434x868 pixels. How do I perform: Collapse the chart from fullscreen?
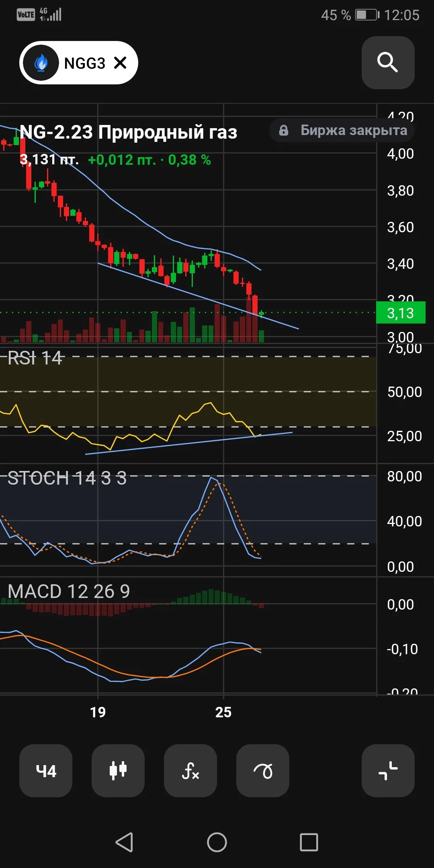coord(388,771)
